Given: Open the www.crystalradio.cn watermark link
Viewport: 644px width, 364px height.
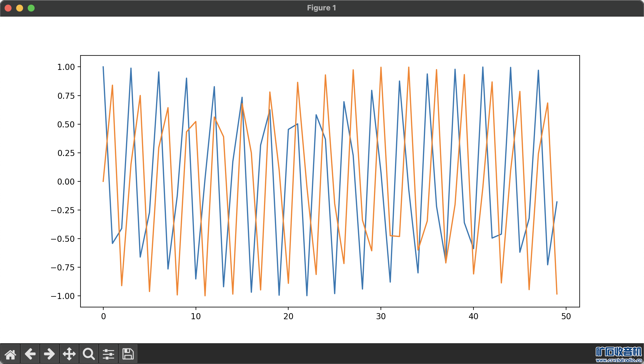Looking at the screenshot, I should tap(619, 360).
